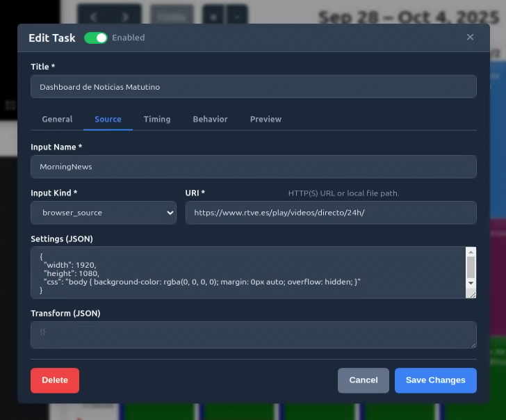Toggle the Enabled switch off
Image resolution: width=506 pixels, height=420 pixels.
[x=96, y=38]
